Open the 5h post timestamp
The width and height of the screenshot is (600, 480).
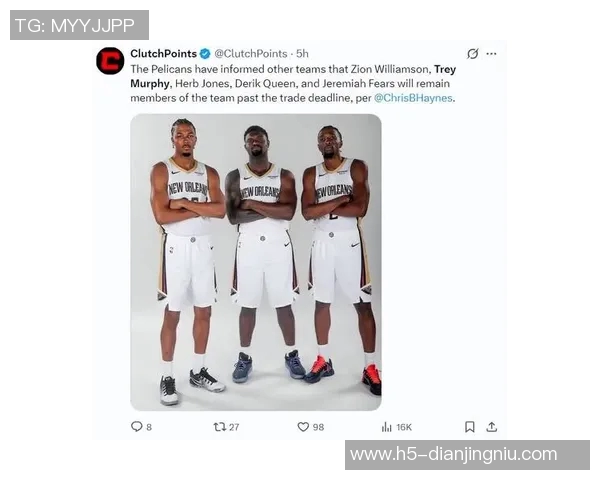tap(302, 54)
